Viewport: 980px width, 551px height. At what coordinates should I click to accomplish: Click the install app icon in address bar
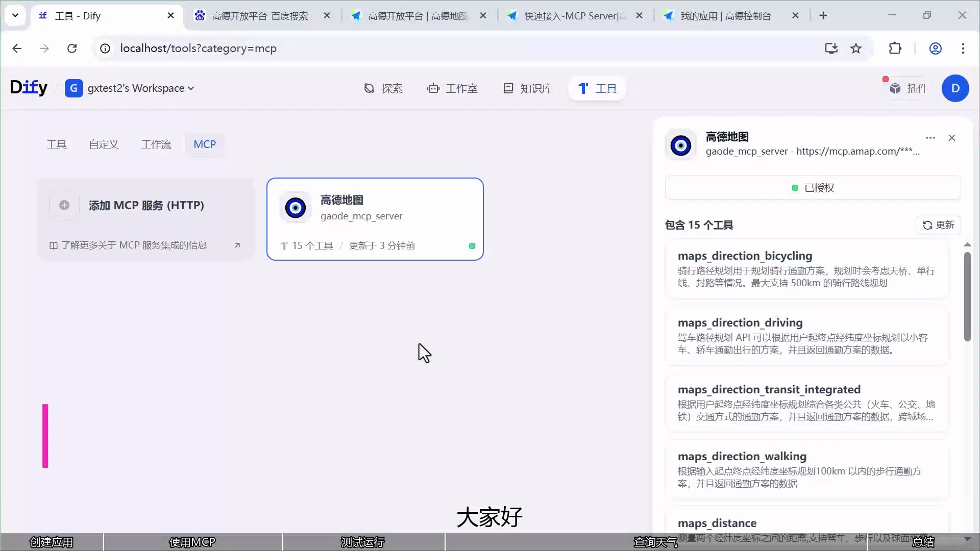831,48
